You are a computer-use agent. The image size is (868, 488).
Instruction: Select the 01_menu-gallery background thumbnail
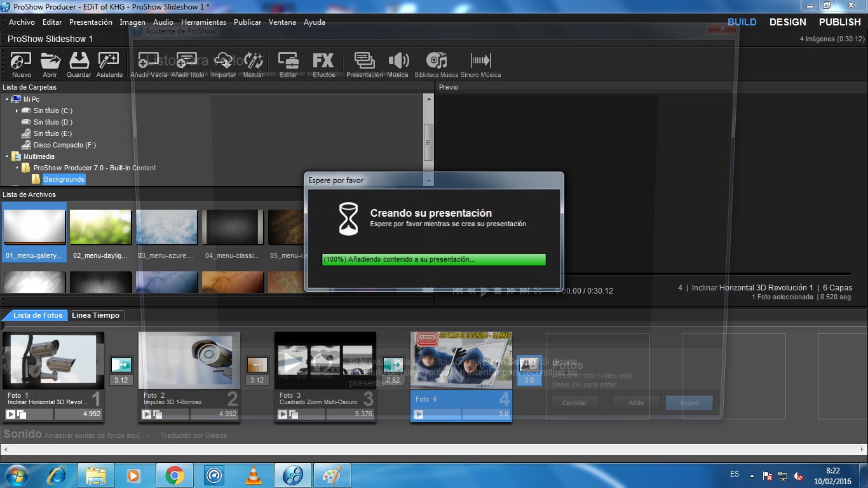pyautogui.click(x=34, y=226)
